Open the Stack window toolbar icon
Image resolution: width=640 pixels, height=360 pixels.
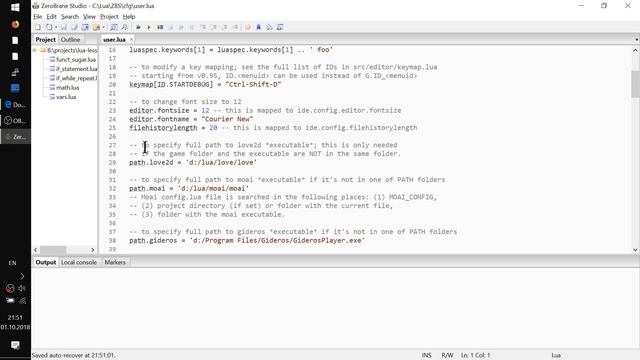[269, 27]
